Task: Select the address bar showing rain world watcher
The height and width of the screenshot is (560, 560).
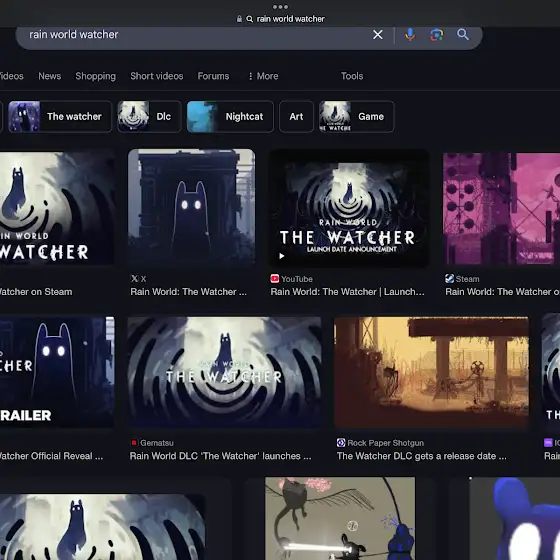Action: [x=280, y=19]
